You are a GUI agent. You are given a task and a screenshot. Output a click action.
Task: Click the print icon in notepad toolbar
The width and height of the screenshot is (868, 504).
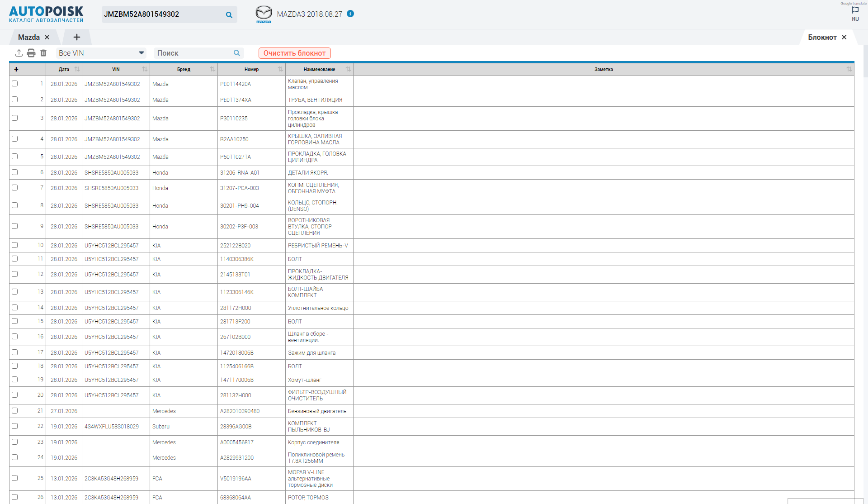pos(31,53)
